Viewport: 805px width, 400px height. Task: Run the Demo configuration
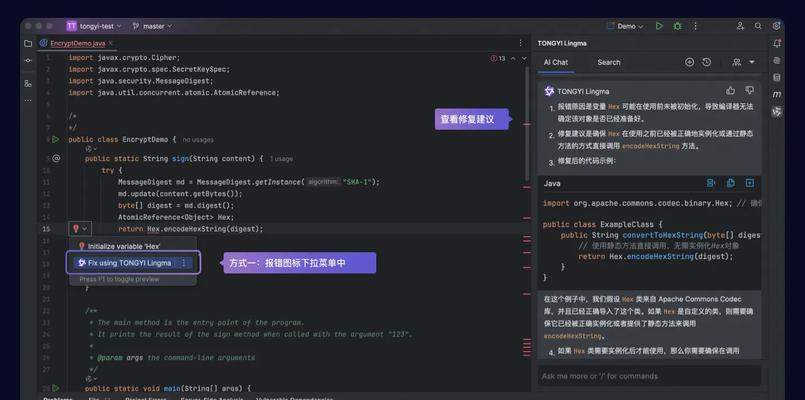[x=659, y=26]
